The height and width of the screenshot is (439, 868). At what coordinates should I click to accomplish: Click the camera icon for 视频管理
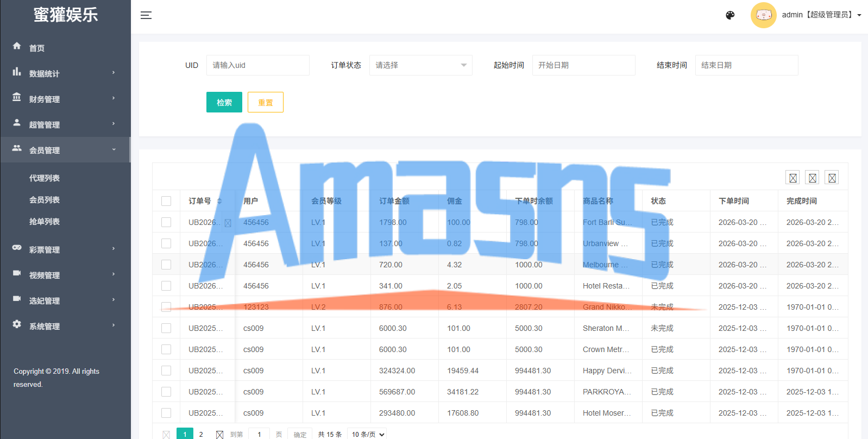17,273
